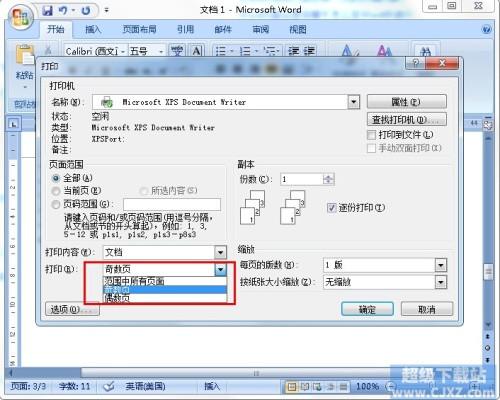Enable the 打印到文件 checkbox
500x400 pixels.
pyautogui.click(x=371, y=135)
